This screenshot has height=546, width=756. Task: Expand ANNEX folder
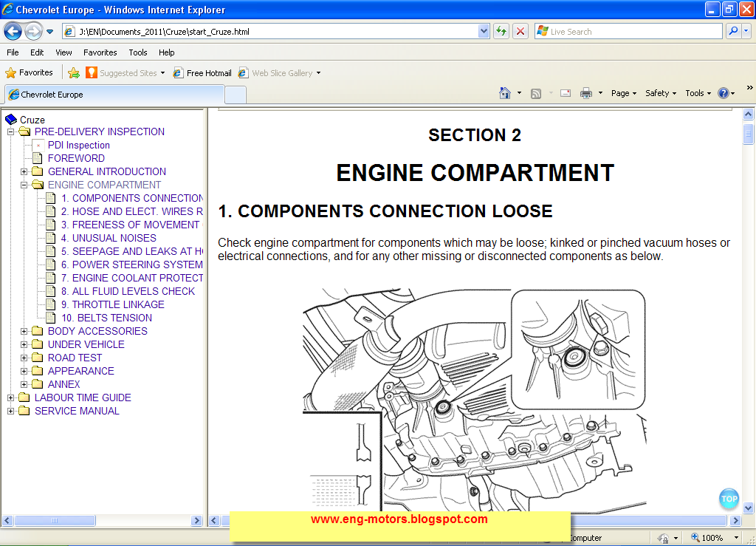click(24, 384)
